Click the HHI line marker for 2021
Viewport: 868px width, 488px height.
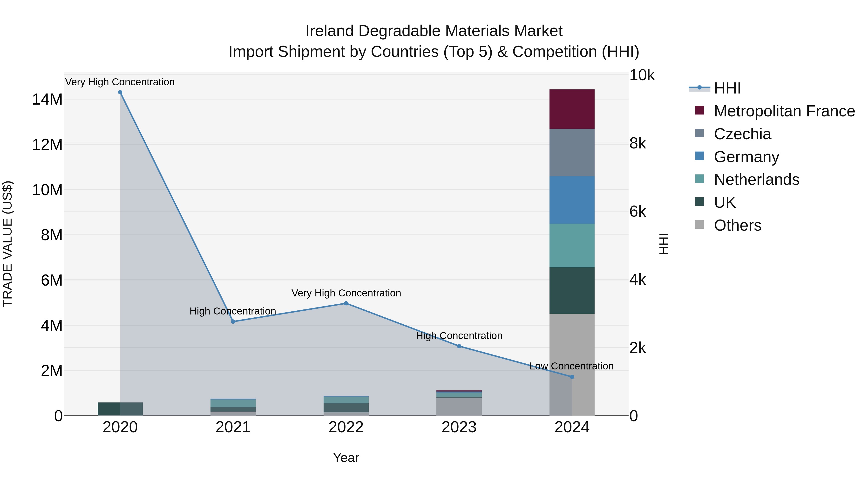coord(233,322)
